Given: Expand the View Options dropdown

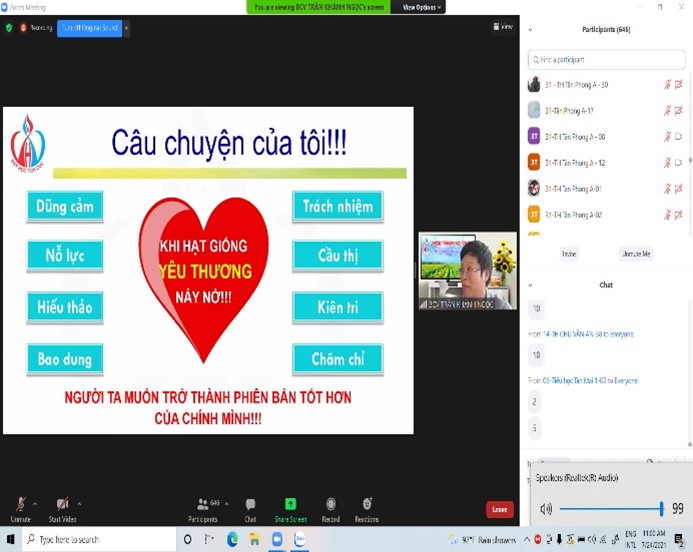Looking at the screenshot, I should [x=422, y=7].
